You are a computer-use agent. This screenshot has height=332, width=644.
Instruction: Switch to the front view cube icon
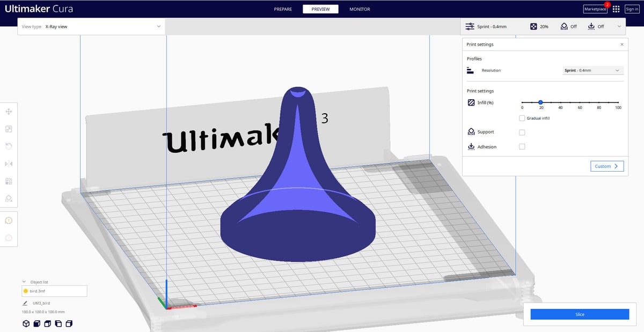[36, 323]
